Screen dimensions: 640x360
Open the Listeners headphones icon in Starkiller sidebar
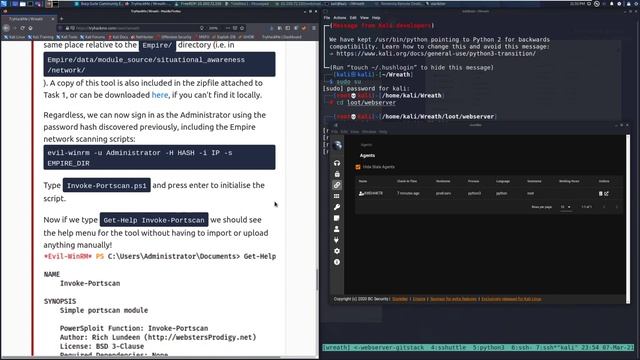click(x=337, y=163)
